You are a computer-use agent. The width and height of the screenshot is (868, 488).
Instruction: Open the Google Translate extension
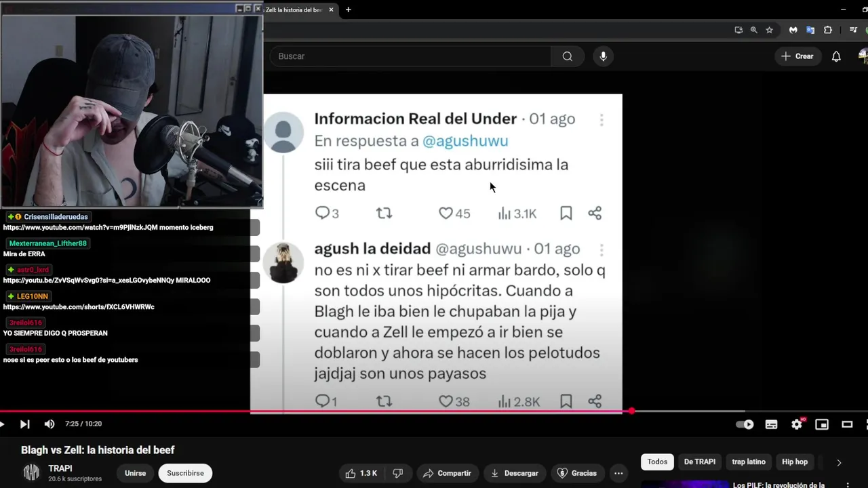[810, 30]
